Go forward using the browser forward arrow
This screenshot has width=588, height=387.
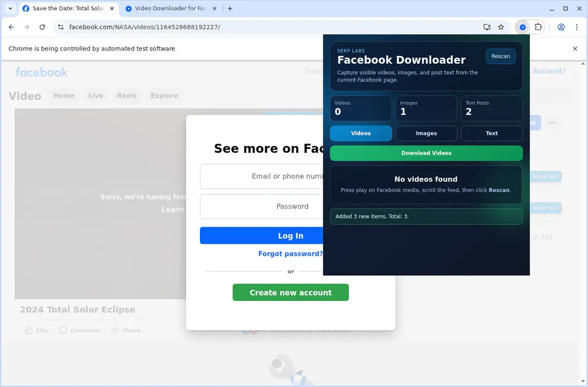tap(27, 27)
